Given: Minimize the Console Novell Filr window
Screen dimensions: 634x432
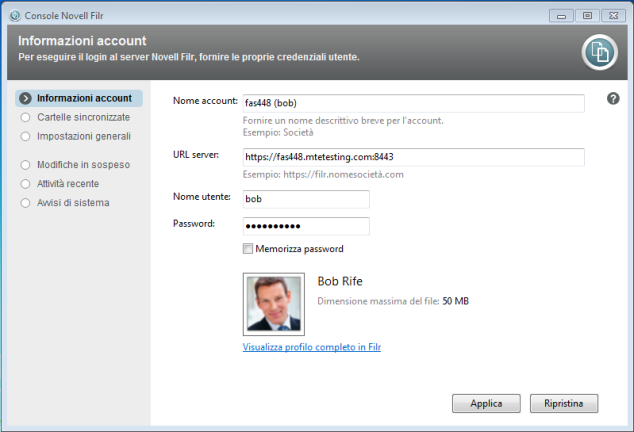Looking at the screenshot, I should click(561, 16).
